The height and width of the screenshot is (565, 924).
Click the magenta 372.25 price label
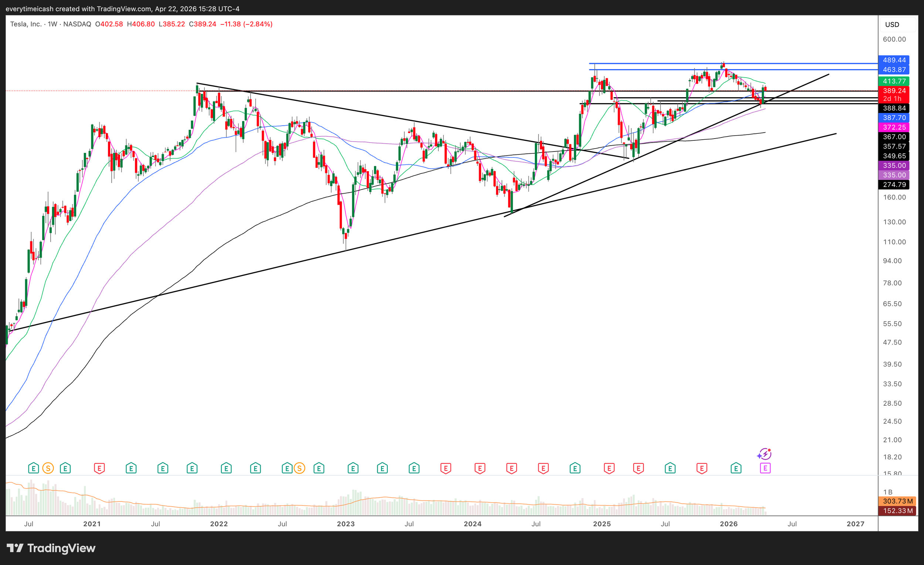point(894,127)
